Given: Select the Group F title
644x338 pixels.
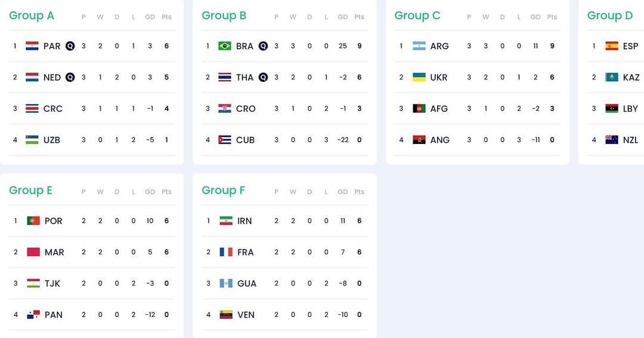Looking at the screenshot, I should [x=224, y=190].
